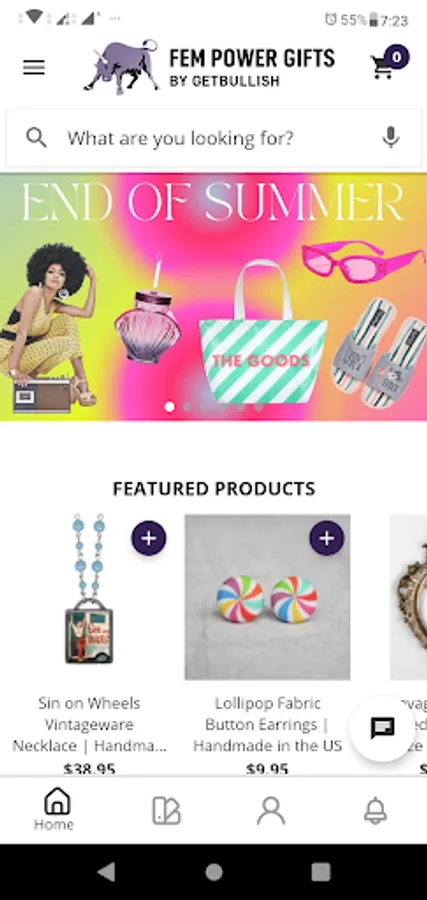Open the End of Summer banner
Screen dimensions: 427x900
click(x=214, y=297)
